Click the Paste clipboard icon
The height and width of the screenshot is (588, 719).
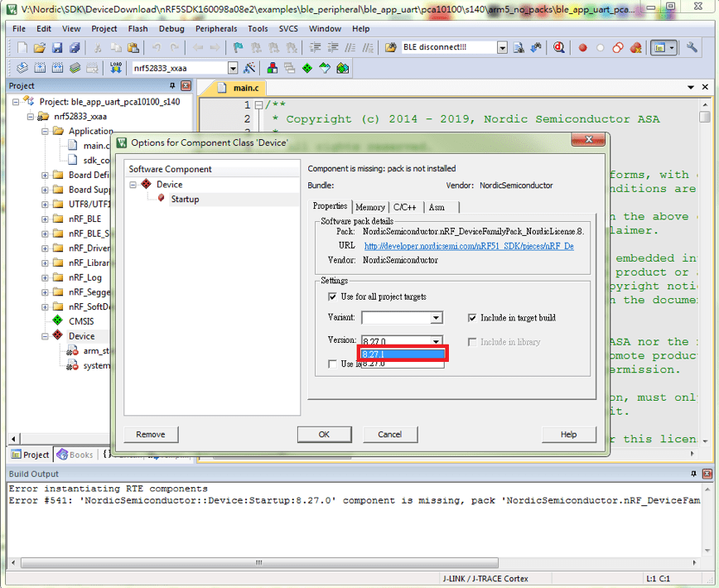pyautogui.click(x=133, y=47)
